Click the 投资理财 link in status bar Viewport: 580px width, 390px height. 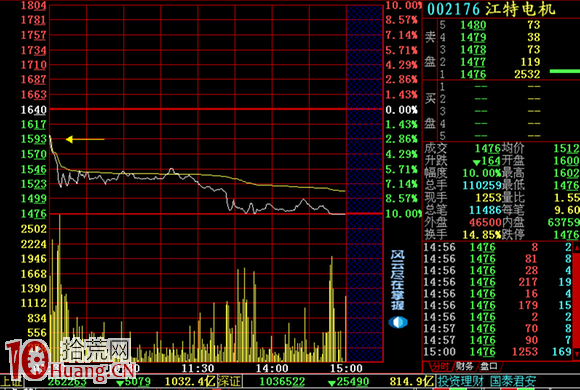(x=461, y=381)
